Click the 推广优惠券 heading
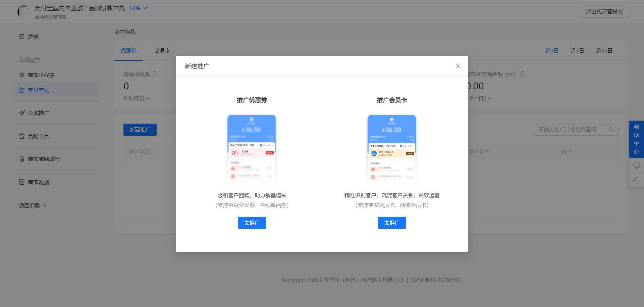The width and height of the screenshot is (644, 307). (x=252, y=100)
